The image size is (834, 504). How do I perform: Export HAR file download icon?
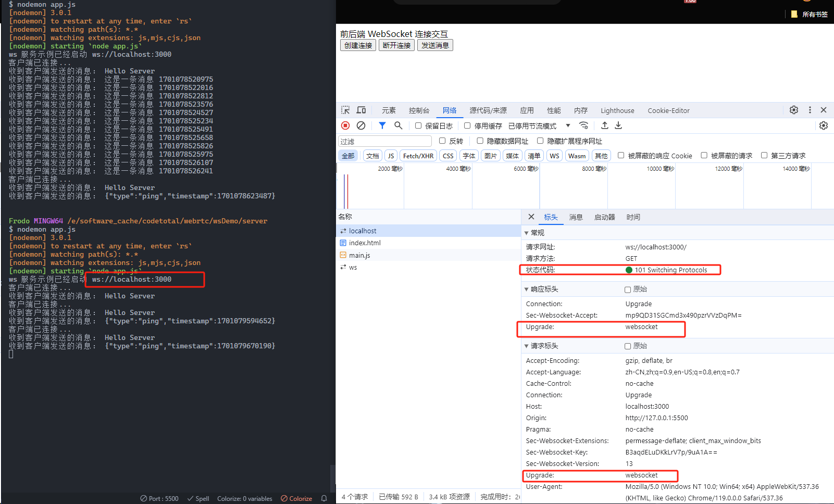click(618, 125)
